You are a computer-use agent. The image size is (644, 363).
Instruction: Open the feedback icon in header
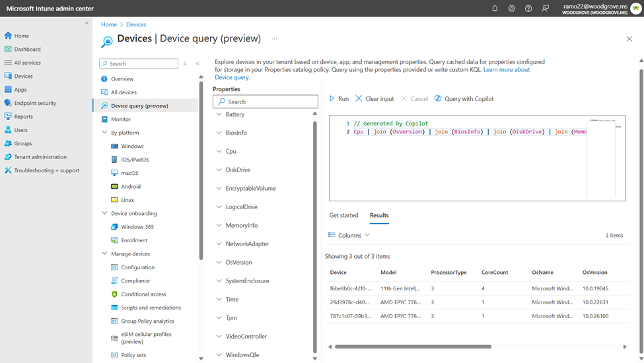545,8
